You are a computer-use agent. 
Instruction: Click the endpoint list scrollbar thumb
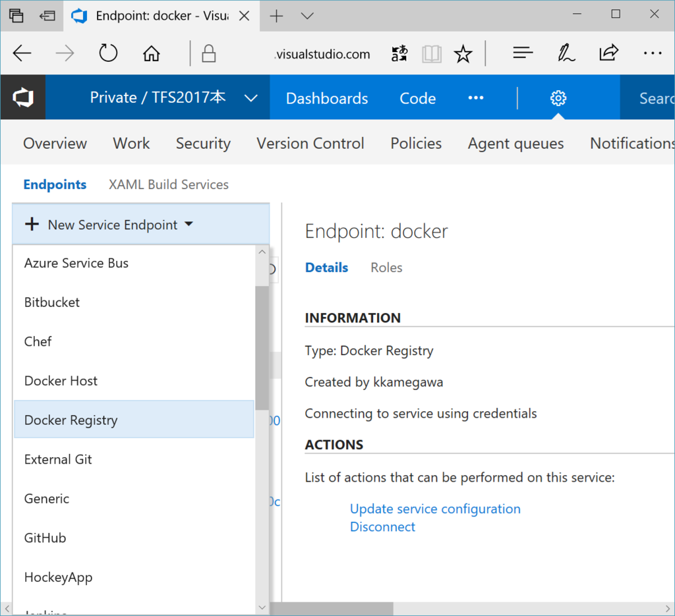pos(262,348)
